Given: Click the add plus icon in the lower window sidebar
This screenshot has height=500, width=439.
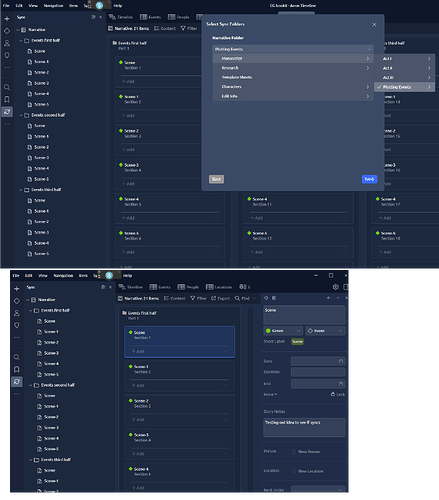Looking at the screenshot, I should 17,289.
